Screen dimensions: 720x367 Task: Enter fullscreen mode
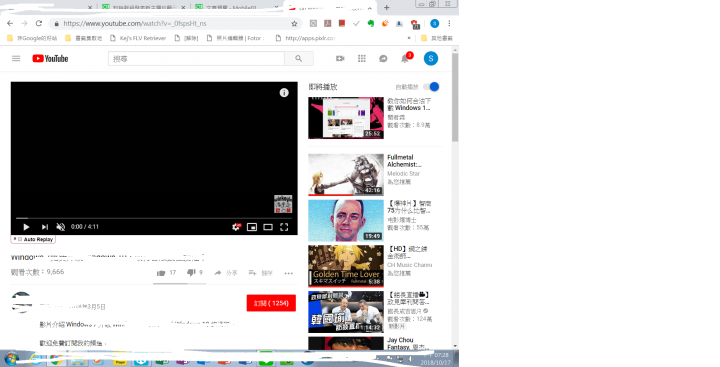[x=284, y=227]
